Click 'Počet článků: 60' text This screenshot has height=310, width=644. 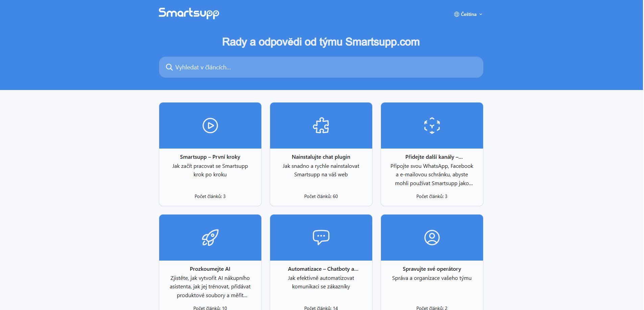pos(321,196)
